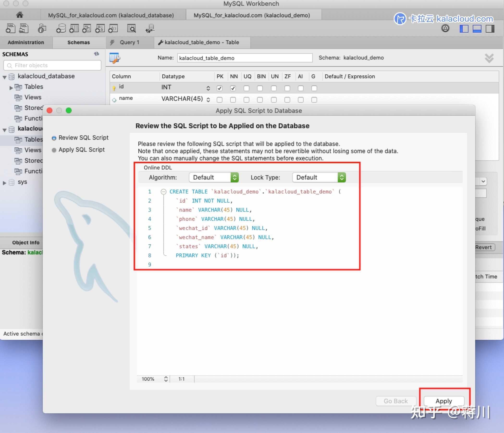Image resolution: width=504 pixels, height=433 pixels.
Task: Create a new view using the toolbar icon
Action: pyautogui.click(x=86, y=28)
